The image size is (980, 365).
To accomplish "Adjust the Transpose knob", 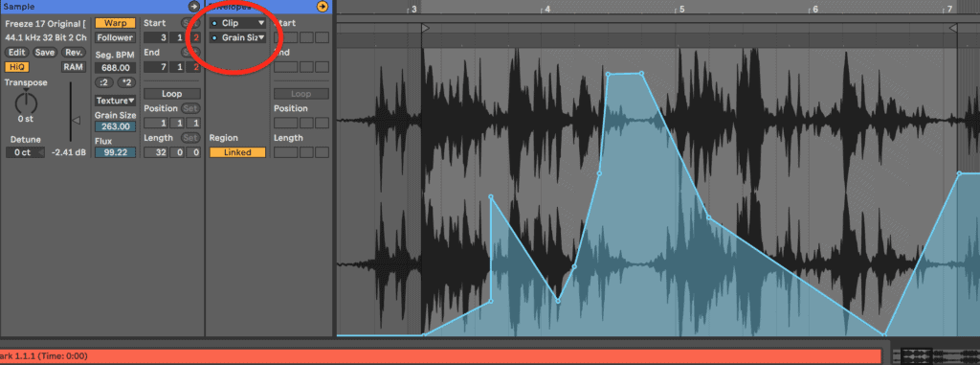I will point(26,103).
